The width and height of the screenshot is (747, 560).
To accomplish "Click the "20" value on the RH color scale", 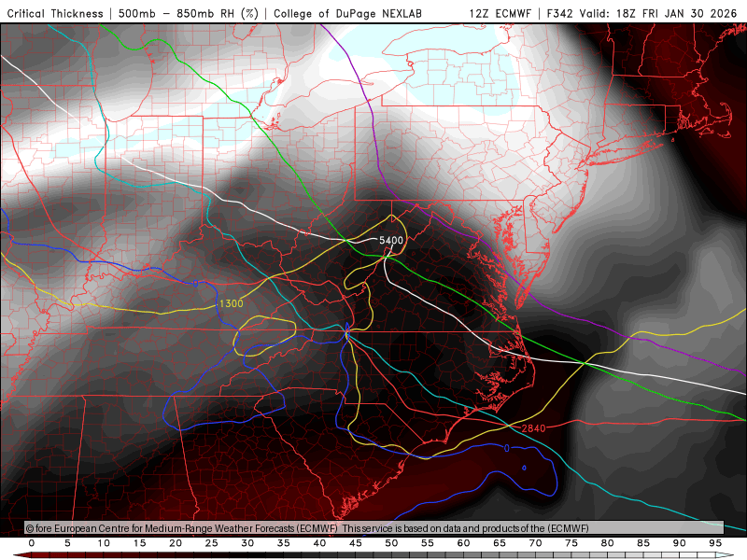I will click(176, 543).
